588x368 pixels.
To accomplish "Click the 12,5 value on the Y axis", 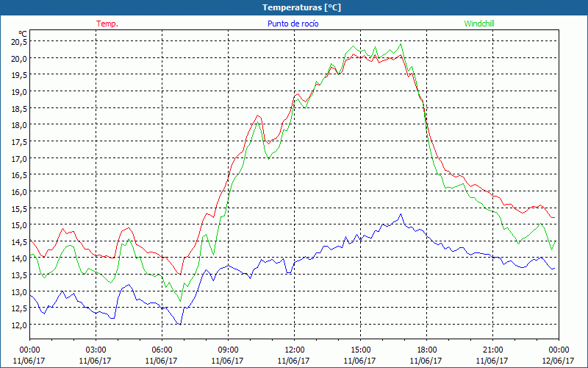I will [x=19, y=308].
